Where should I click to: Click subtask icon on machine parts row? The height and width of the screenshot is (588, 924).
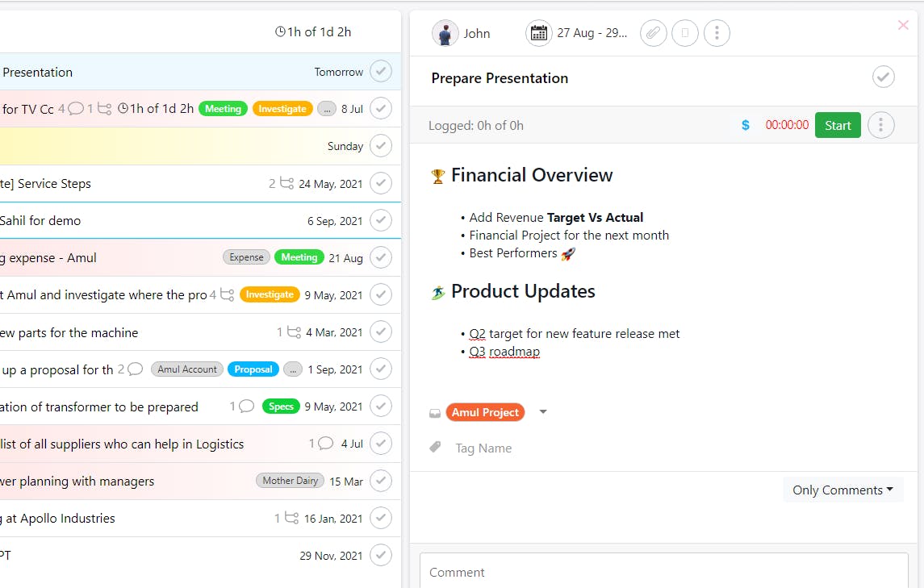pos(294,332)
